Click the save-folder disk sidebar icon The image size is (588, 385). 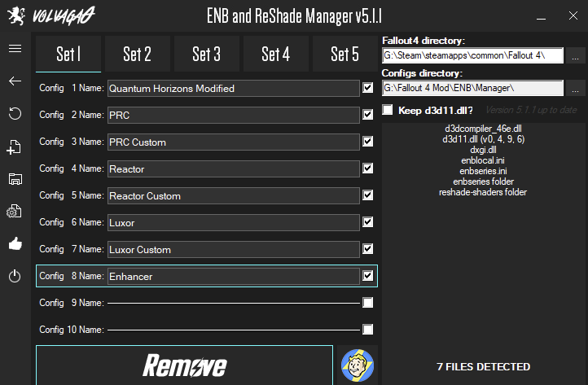[x=15, y=179]
